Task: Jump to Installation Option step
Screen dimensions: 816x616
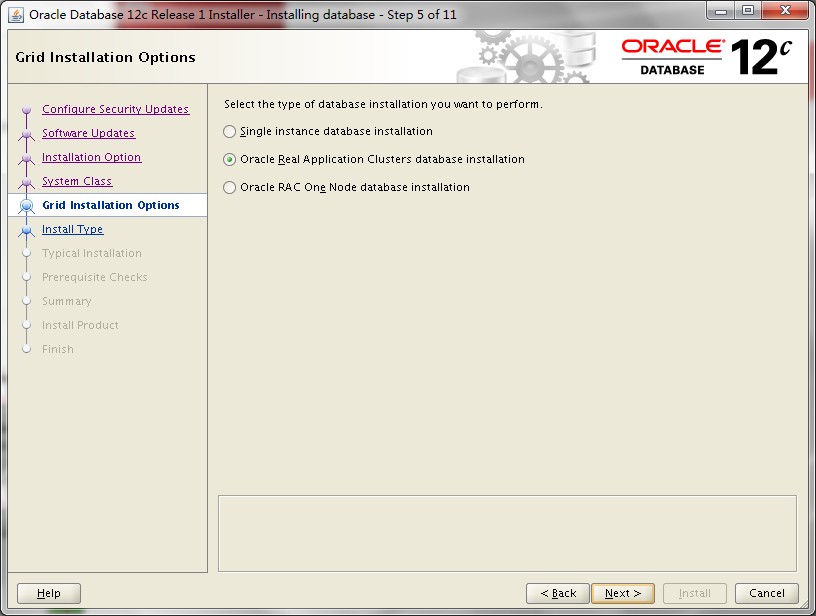Action: pyautogui.click(x=92, y=157)
